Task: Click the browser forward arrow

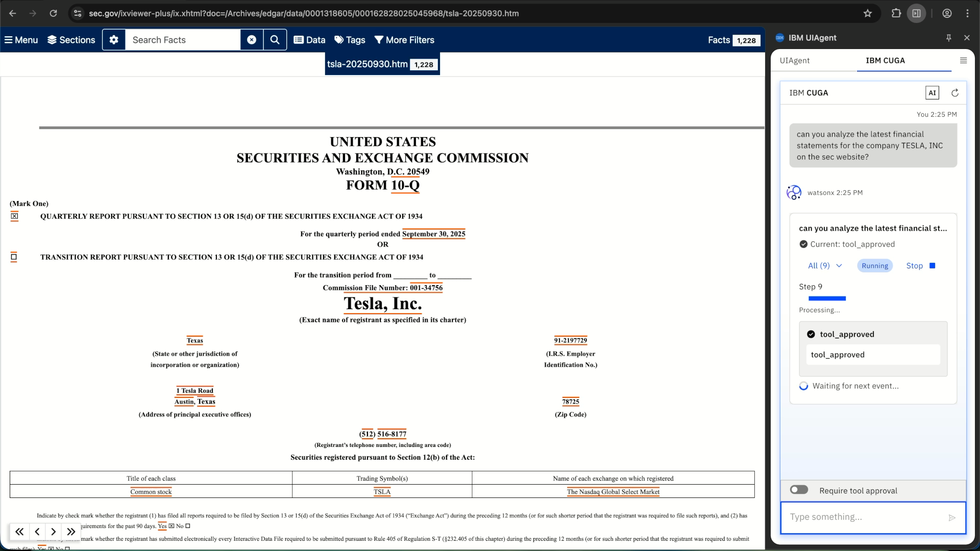Action: tap(33, 13)
